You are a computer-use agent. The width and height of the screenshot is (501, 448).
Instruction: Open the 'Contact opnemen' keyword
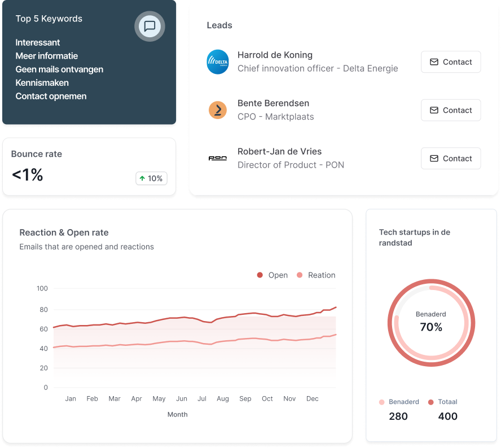pos(51,96)
